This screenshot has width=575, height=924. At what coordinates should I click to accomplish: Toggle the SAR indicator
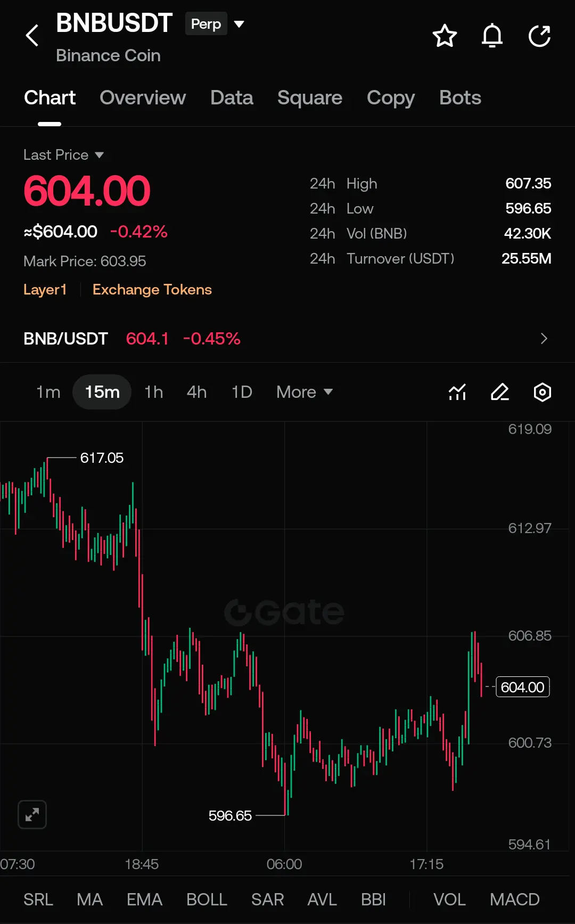[267, 900]
